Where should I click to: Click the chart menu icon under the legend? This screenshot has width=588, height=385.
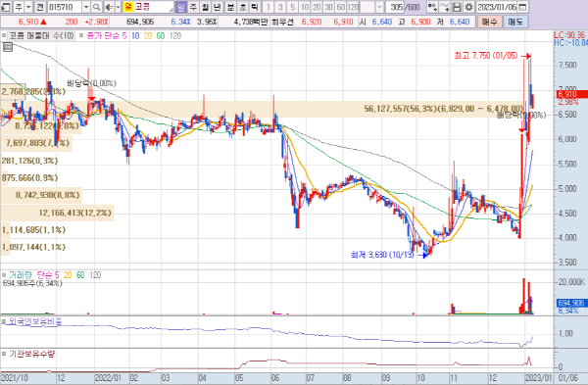tap(8, 47)
